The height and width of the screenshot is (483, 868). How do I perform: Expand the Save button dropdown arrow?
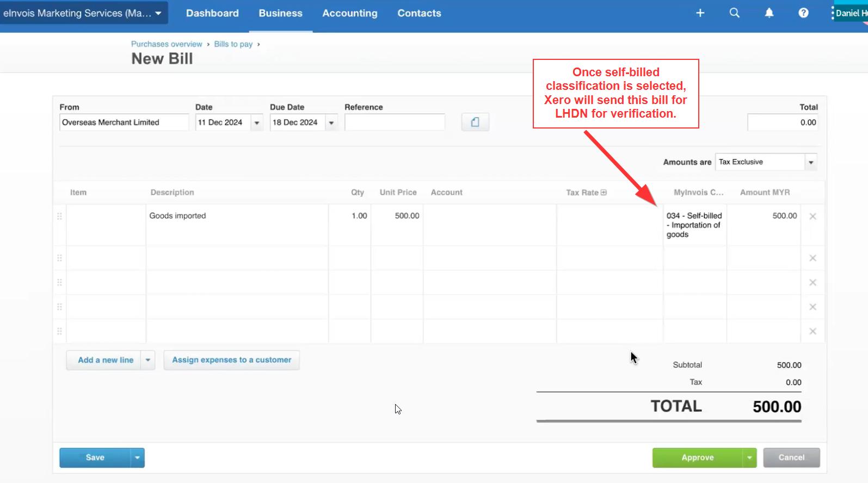(x=137, y=457)
